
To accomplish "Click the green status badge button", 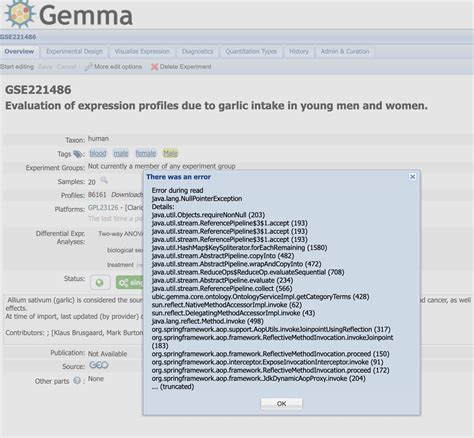I will point(130,283).
